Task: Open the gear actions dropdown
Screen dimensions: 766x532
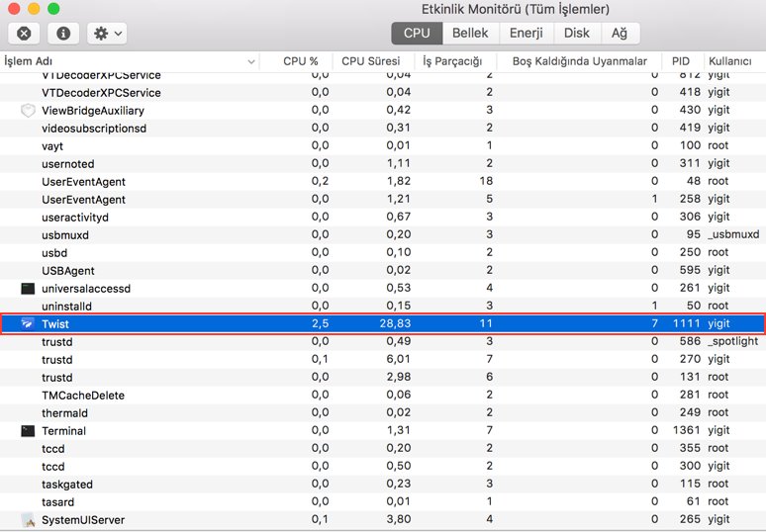Action: pos(108,34)
